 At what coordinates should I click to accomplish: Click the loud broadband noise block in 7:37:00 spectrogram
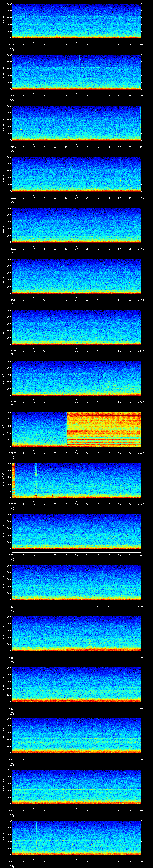click(104, 429)
